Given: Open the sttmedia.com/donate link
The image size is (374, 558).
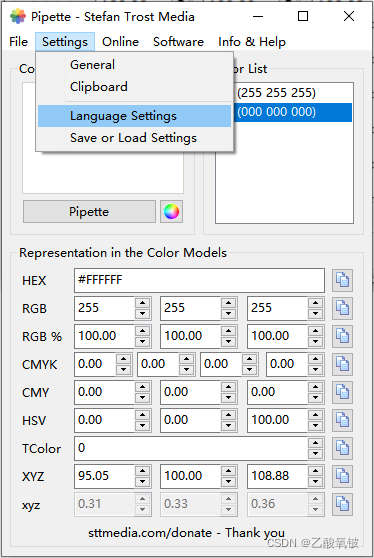Looking at the screenshot, I should 150,533.
